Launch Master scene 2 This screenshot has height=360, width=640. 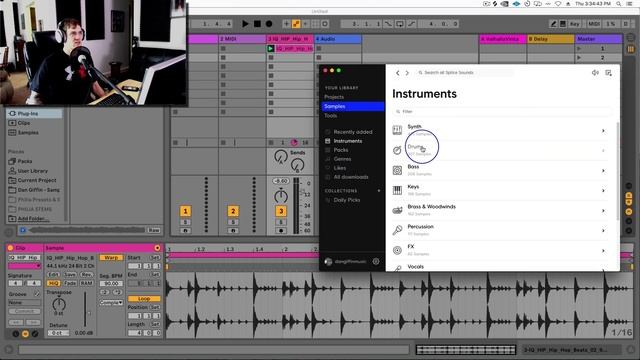tap(579, 58)
